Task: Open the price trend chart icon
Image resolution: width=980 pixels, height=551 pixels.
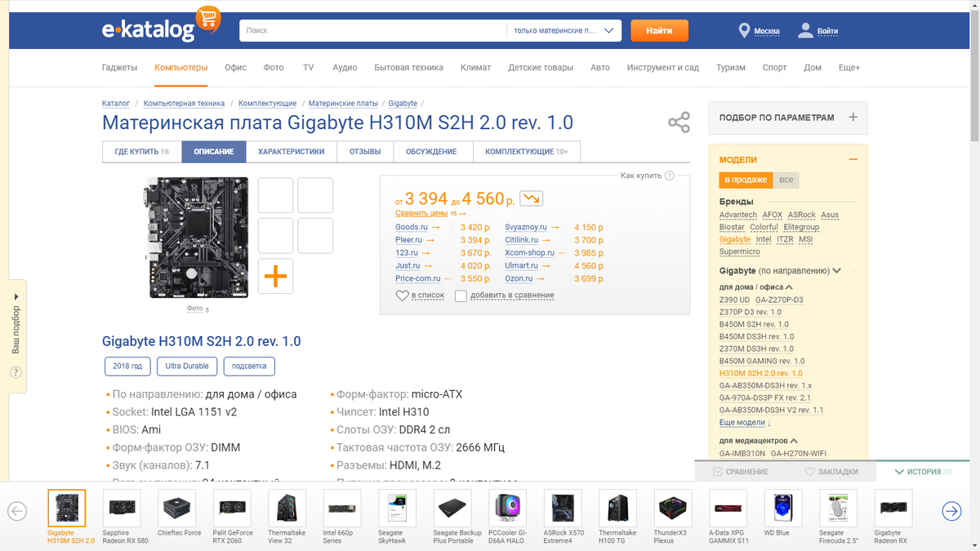Action: tap(532, 198)
